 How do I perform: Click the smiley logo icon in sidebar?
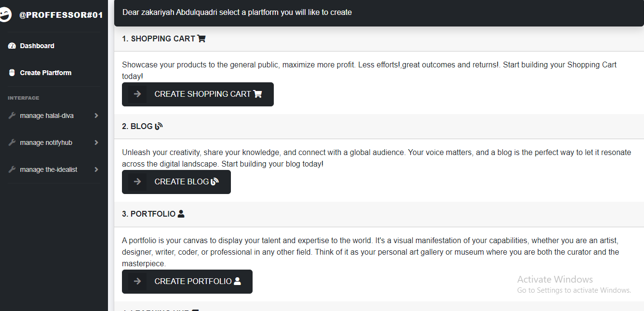[5, 15]
